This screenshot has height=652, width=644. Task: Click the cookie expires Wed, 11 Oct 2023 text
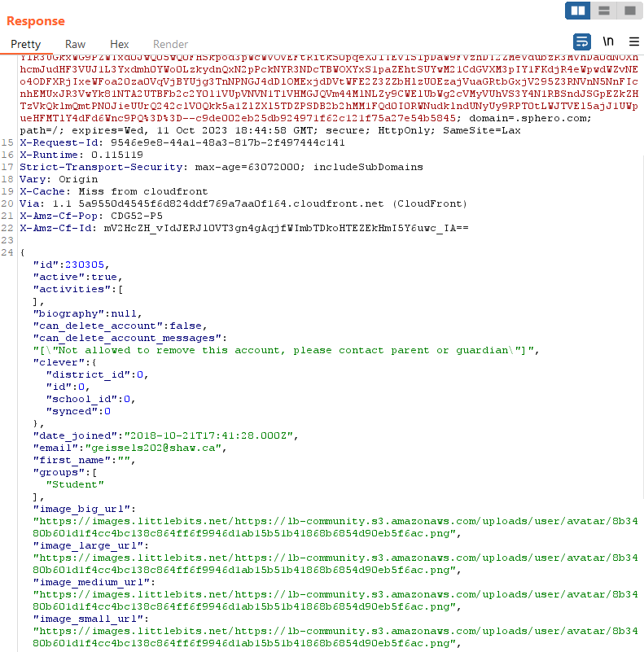click(195, 130)
